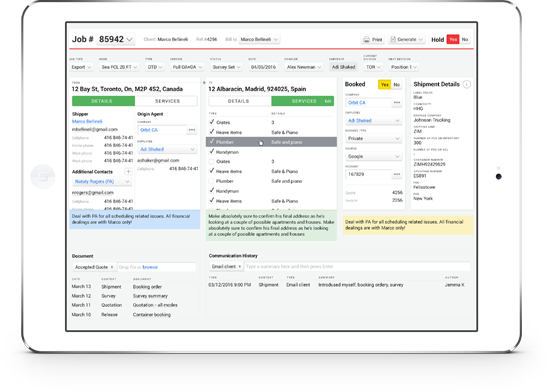This screenshot has width=547, height=391.
Task: Open Shipper link Marco Bellineli
Action: (x=87, y=121)
